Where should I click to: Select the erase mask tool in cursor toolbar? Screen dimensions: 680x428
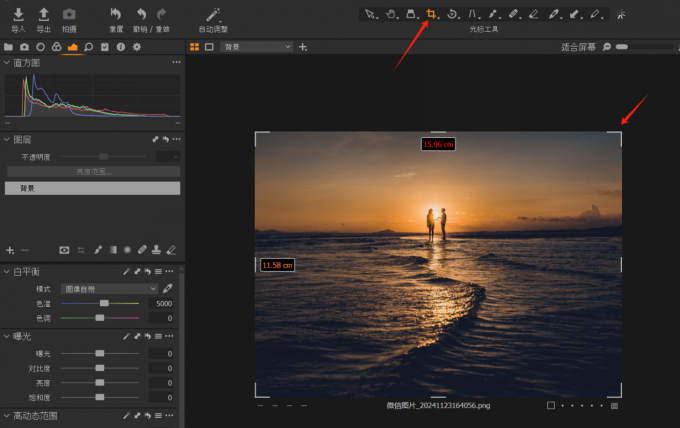[x=533, y=14]
